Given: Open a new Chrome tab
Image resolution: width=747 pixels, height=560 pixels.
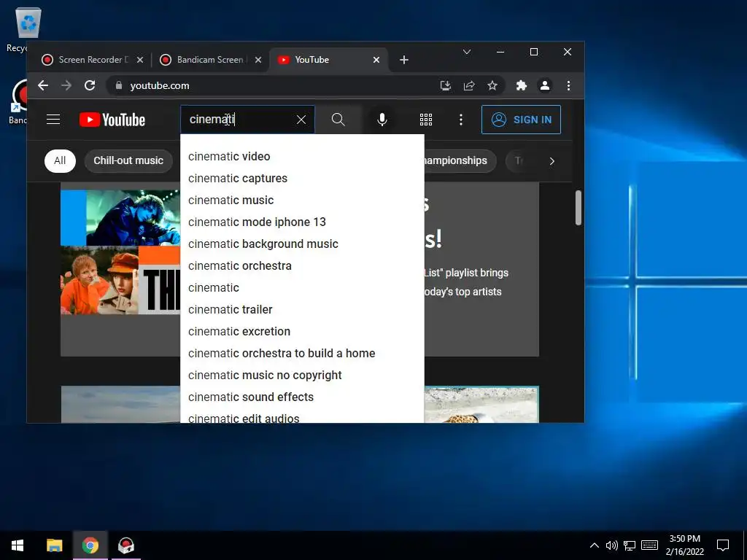Looking at the screenshot, I should click(x=404, y=60).
